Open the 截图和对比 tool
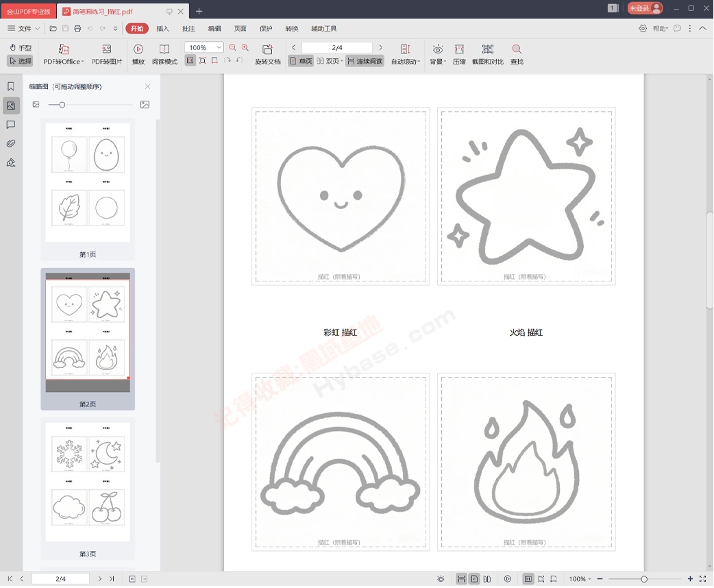The width and height of the screenshot is (714, 588). click(x=488, y=55)
